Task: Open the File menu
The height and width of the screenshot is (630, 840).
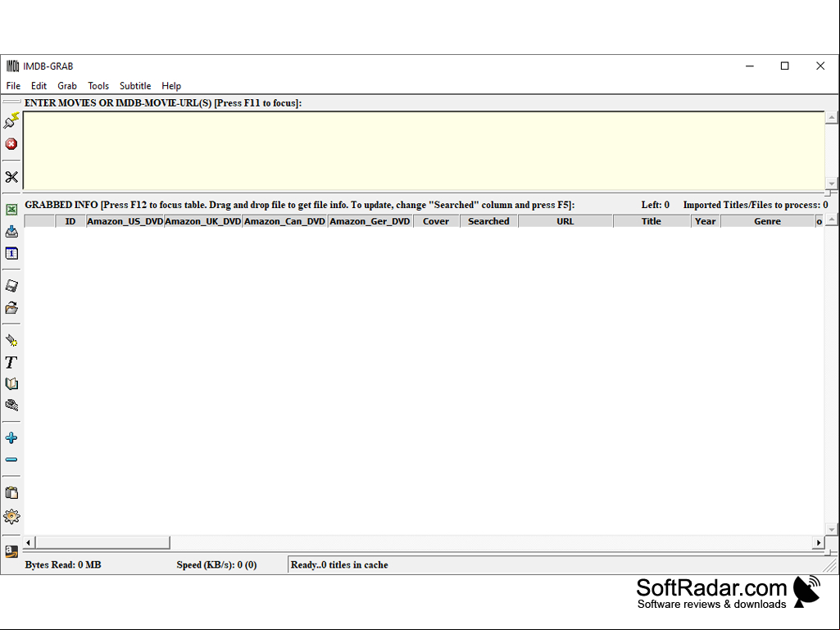Action: (13, 86)
